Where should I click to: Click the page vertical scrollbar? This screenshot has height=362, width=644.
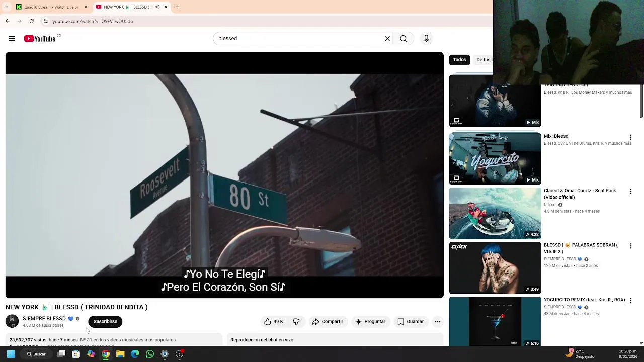click(641, 102)
